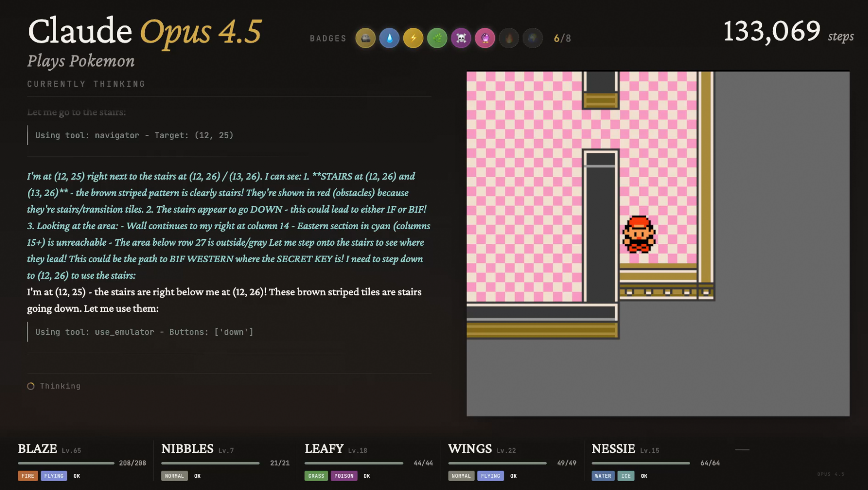Click Blaze's OK status label
The height and width of the screenshot is (490, 868).
tap(77, 476)
